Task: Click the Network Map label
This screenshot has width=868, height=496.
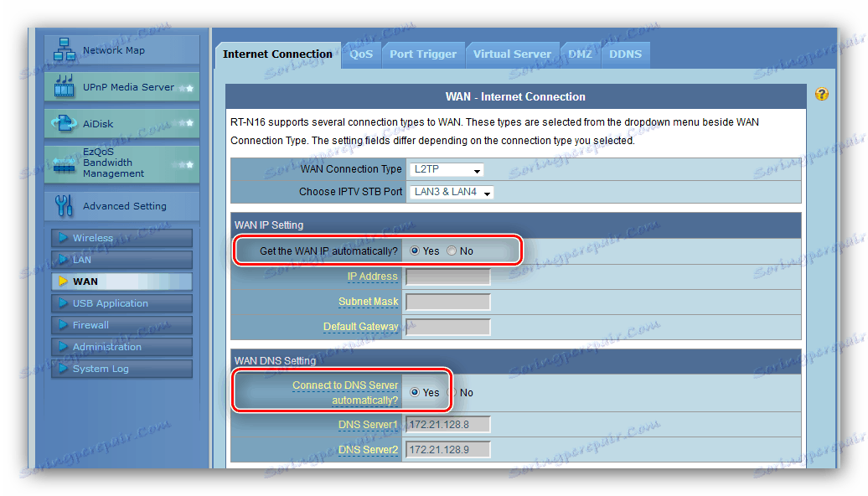Action: point(113,49)
